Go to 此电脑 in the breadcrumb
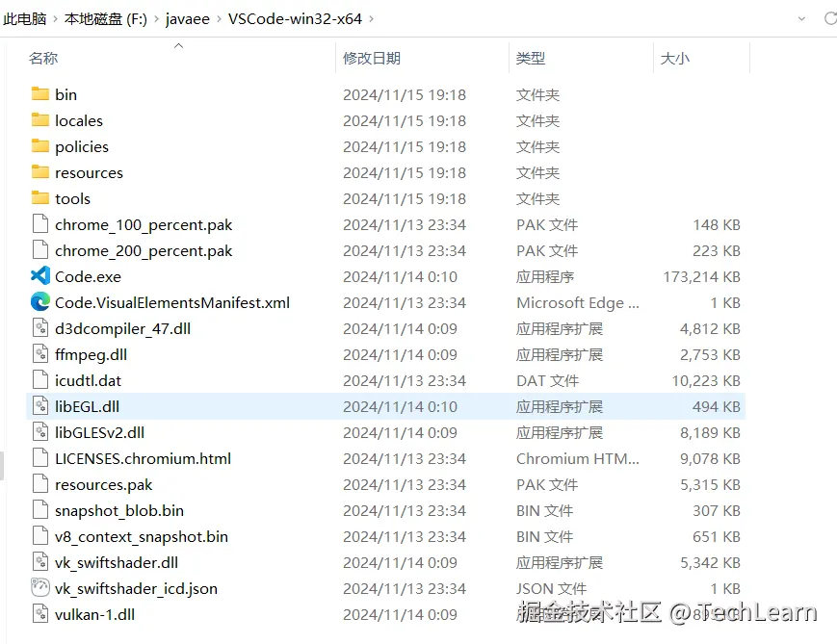The image size is (837, 644). click(24, 19)
